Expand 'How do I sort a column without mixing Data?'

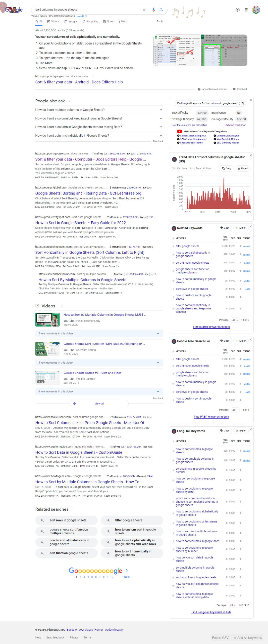click(x=99, y=127)
